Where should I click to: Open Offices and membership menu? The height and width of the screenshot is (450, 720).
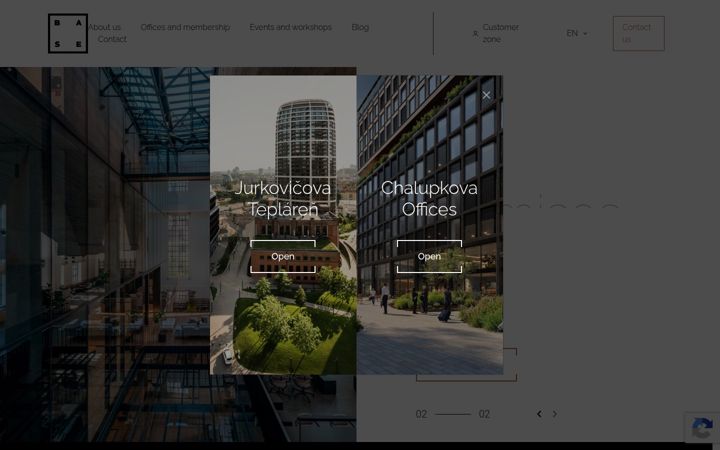point(185,27)
